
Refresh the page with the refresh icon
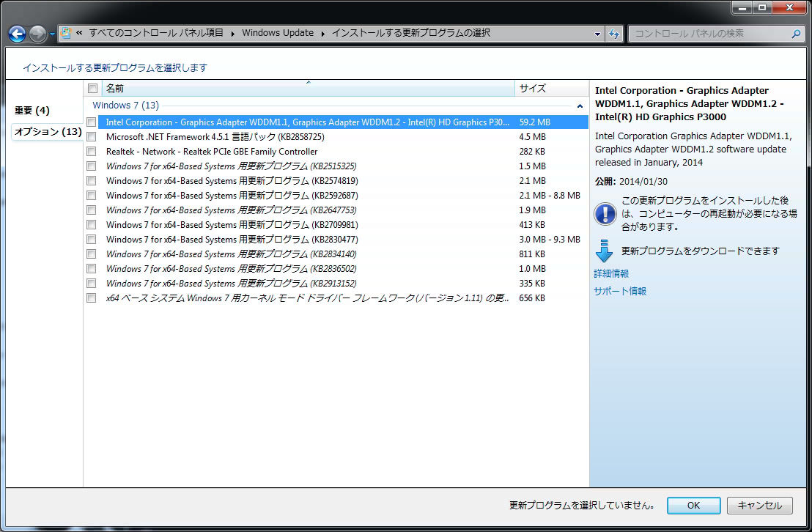point(614,34)
